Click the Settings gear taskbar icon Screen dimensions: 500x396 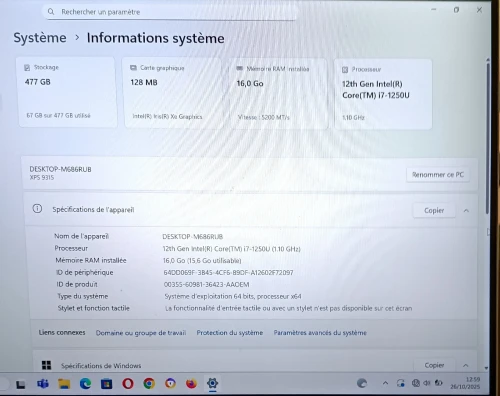click(x=212, y=383)
